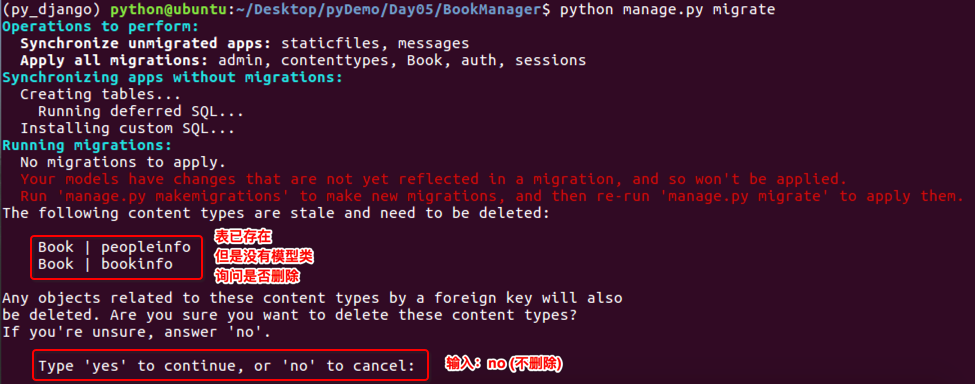This screenshot has height=384, width=975.
Task: Click the python@ubuntu username in prompt
Action: click(171, 10)
